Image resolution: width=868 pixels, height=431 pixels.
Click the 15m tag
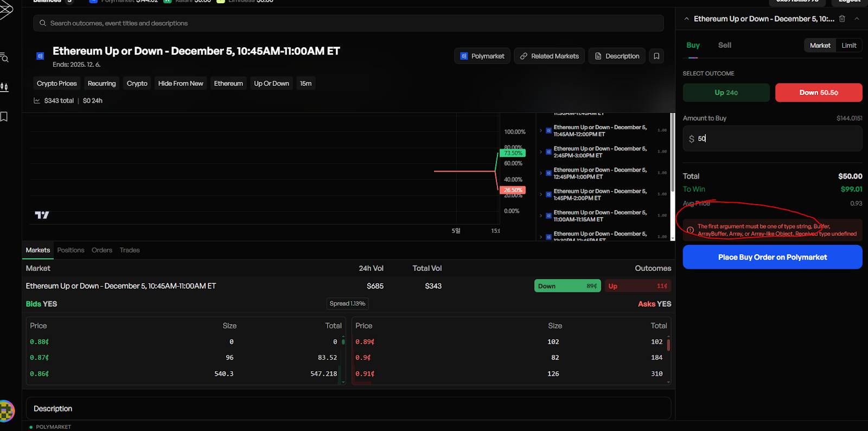tap(306, 84)
